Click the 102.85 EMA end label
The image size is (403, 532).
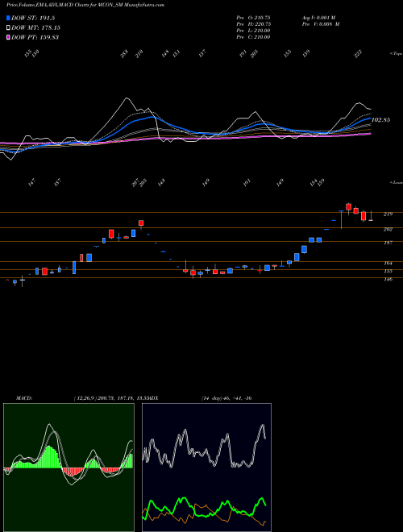point(381,120)
